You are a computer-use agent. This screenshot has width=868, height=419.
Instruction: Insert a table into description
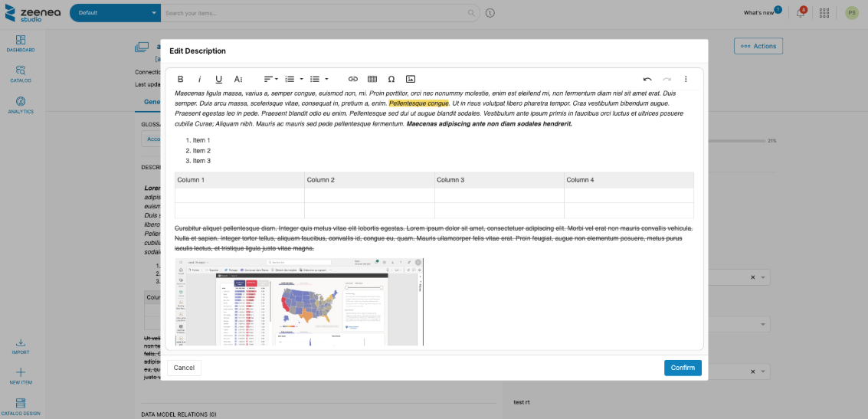[x=372, y=79]
